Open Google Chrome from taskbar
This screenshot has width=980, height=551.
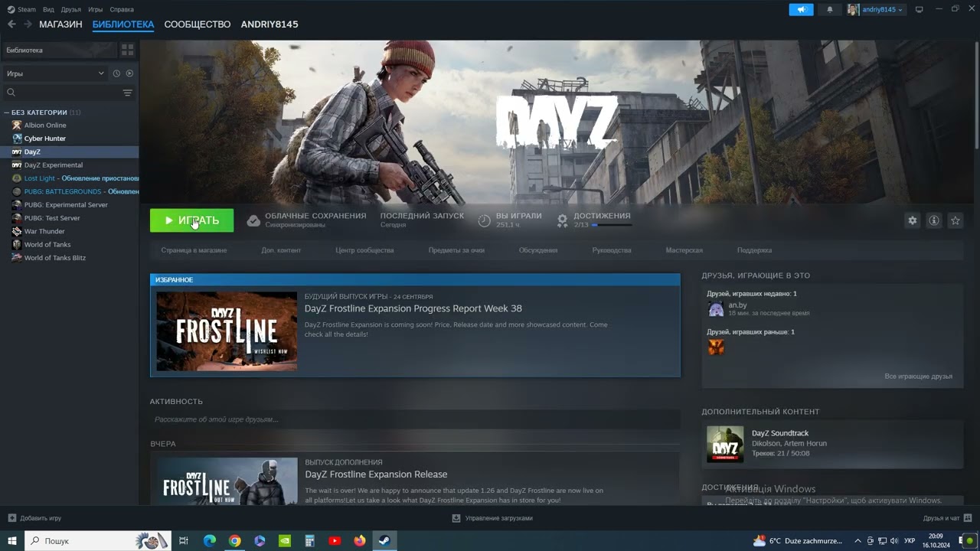(235, 540)
